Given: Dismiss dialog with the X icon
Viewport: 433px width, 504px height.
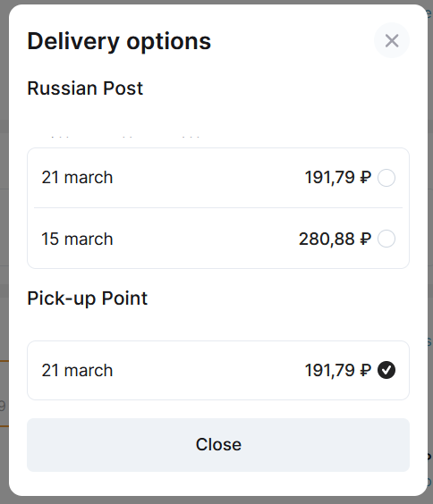Looking at the screenshot, I should 392,40.
